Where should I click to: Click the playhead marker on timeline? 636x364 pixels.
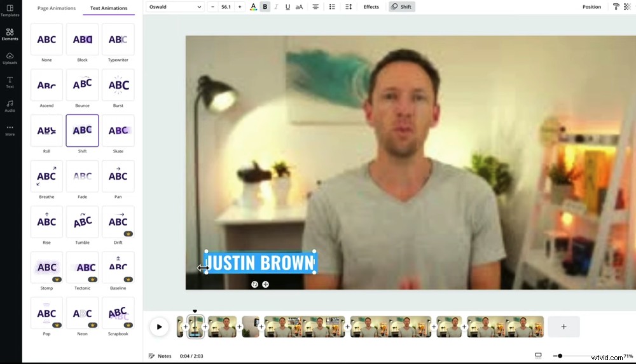coord(195,311)
